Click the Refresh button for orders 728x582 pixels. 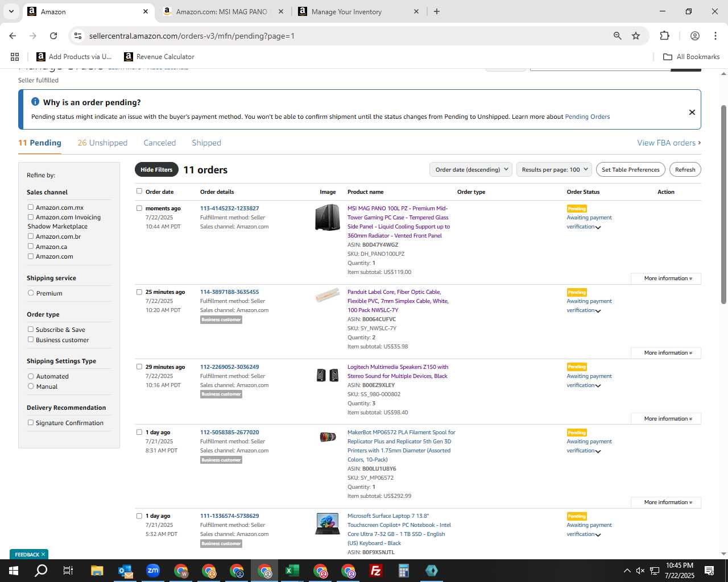pos(685,169)
